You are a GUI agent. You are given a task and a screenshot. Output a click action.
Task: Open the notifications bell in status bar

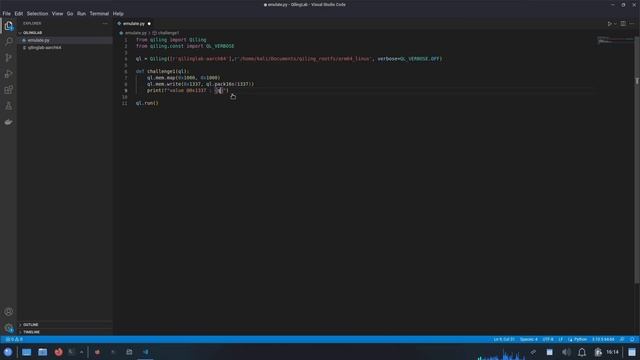pyautogui.click(x=632, y=339)
